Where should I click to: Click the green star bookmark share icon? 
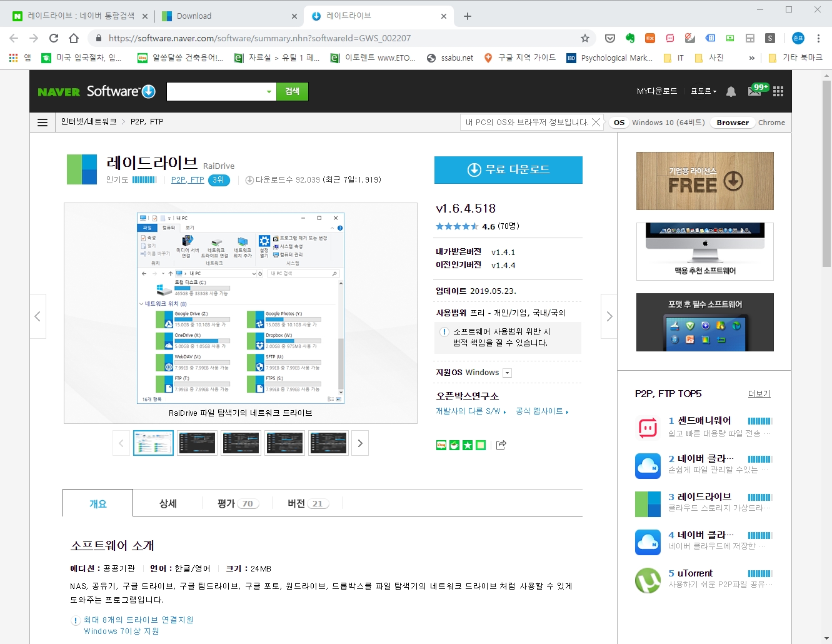pyautogui.click(x=468, y=445)
